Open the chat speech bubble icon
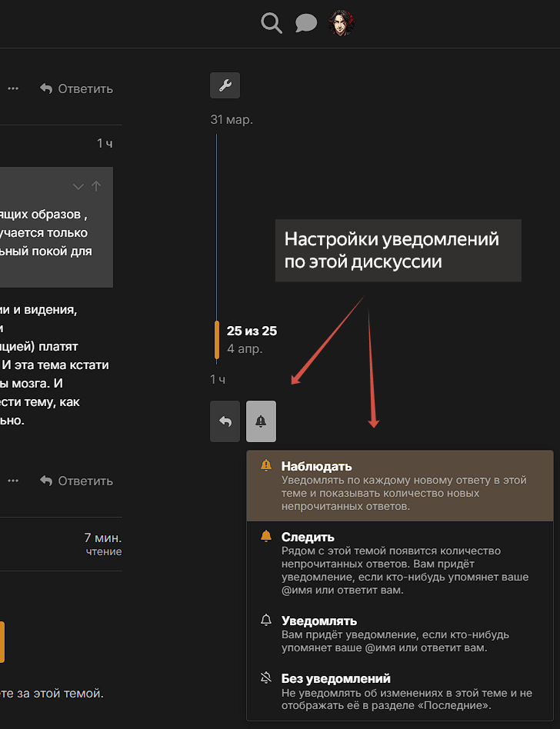Viewport: 560px width, 729px height. 306,24
